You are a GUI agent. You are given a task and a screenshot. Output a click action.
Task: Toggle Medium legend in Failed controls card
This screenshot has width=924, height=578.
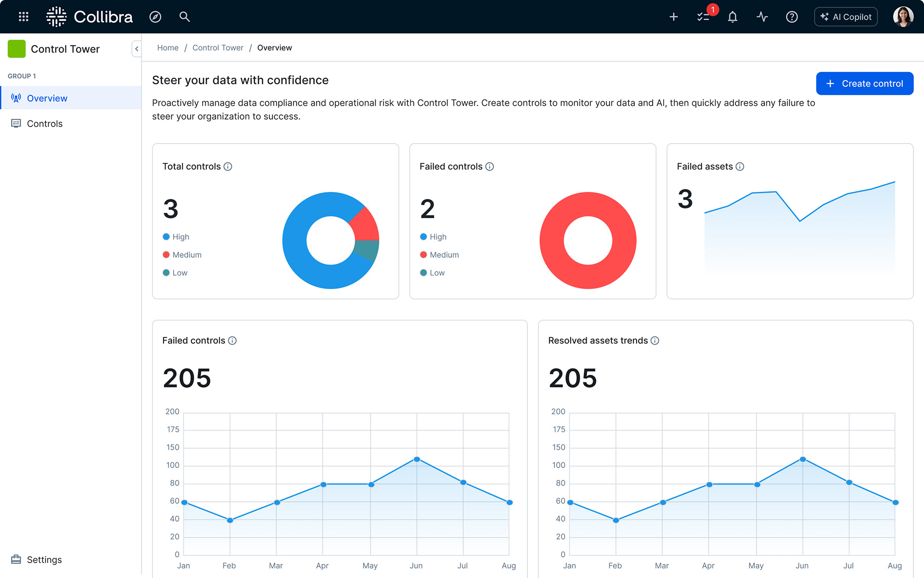439,255
